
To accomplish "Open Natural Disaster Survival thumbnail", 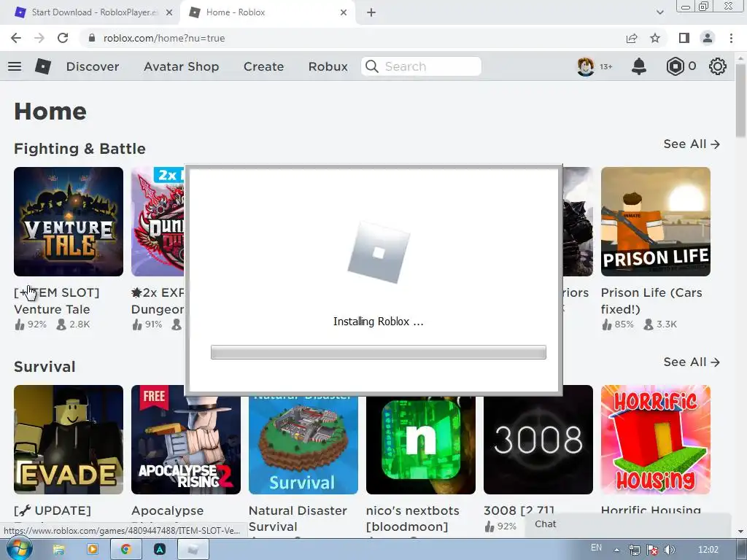I will pyautogui.click(x=303, y=446).
